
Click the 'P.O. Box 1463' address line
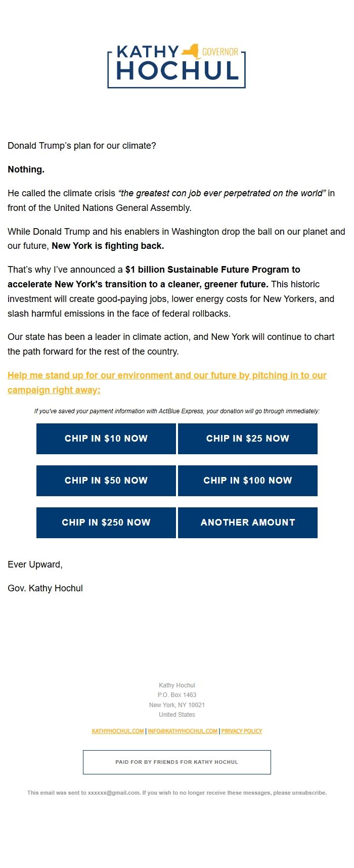(x=177, y=695)
